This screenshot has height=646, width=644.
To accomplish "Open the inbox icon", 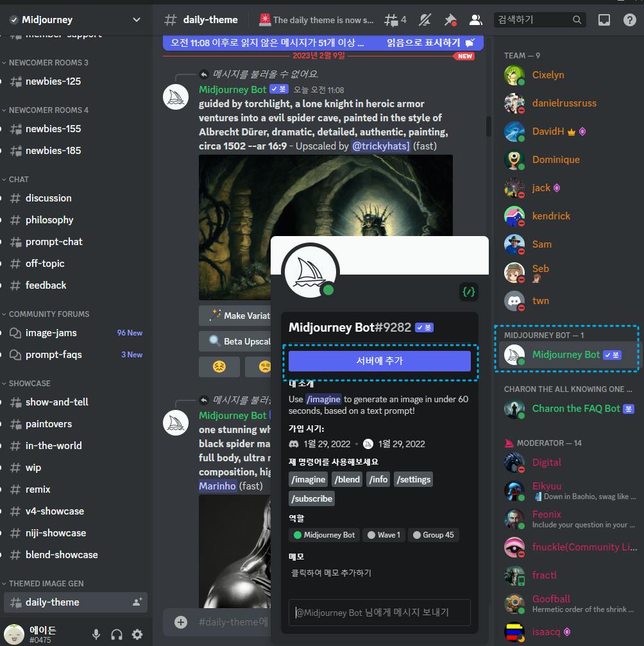I will (604, 20).
